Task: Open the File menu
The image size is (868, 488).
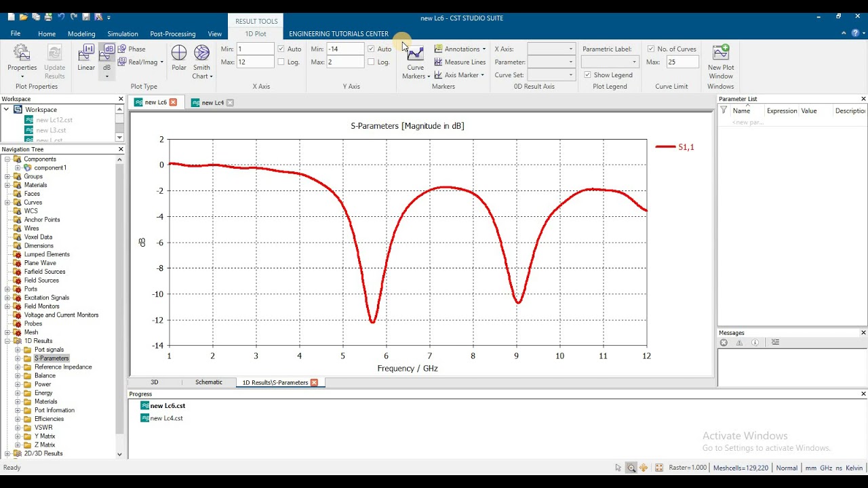Action: (x=16, y=33)
